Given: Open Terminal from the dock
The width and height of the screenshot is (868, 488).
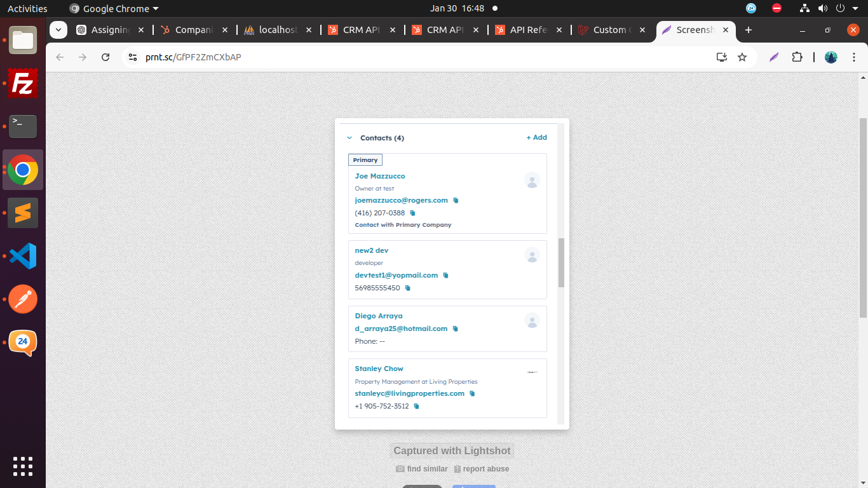Looking at the screenshot, I should (23, 126).
